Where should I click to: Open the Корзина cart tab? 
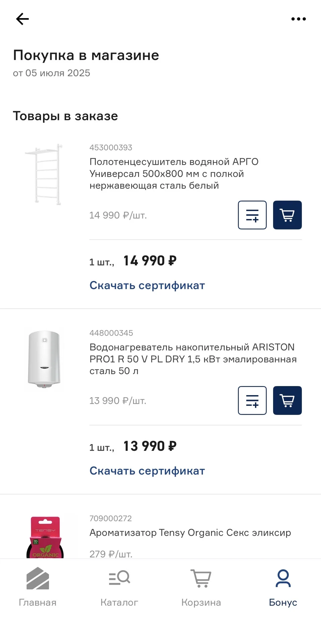coord(201,587)
